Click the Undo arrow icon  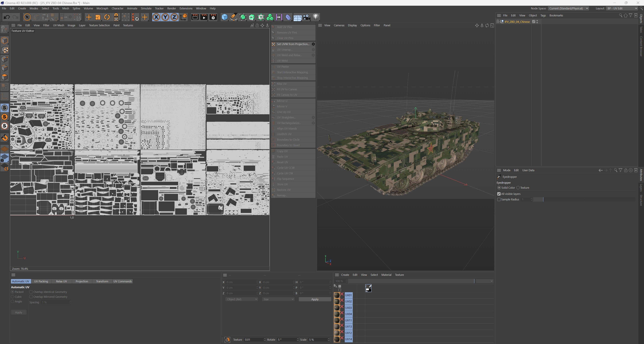click(7, 17)
